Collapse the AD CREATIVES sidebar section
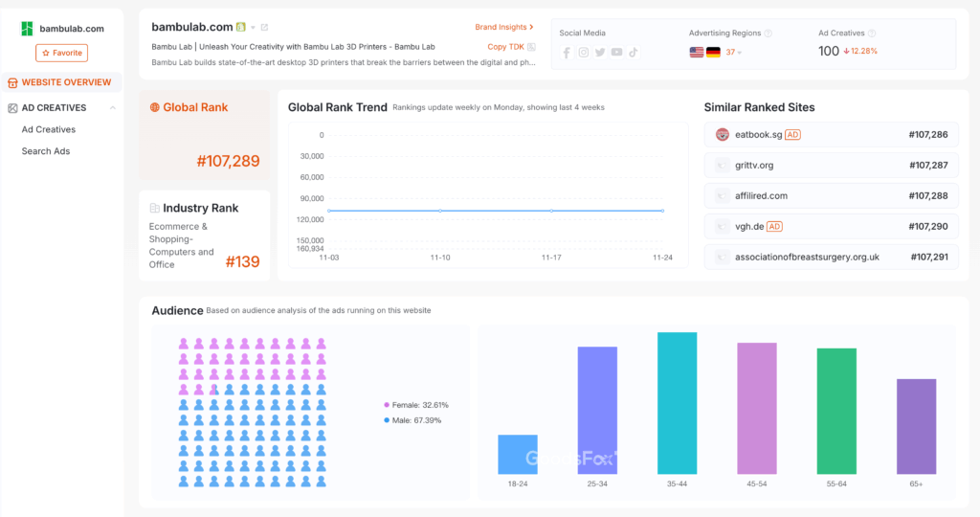Screen dimensions: 980x517 coord(113,108)
